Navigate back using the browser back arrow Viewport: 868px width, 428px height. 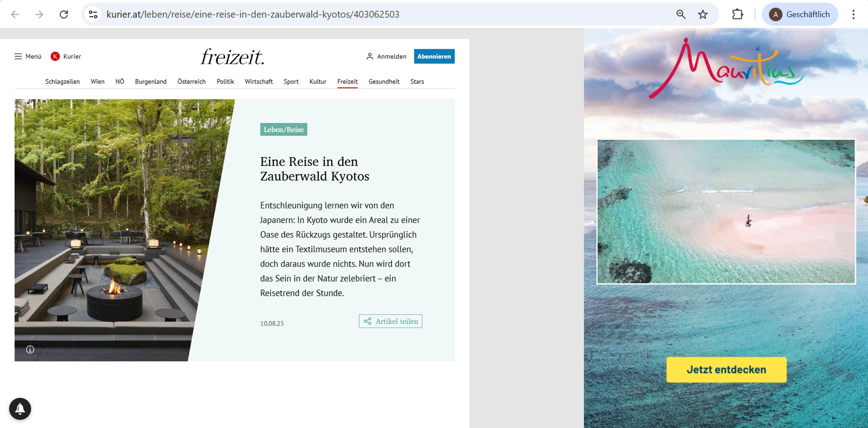pyautogui.click(x=15, y=14)
